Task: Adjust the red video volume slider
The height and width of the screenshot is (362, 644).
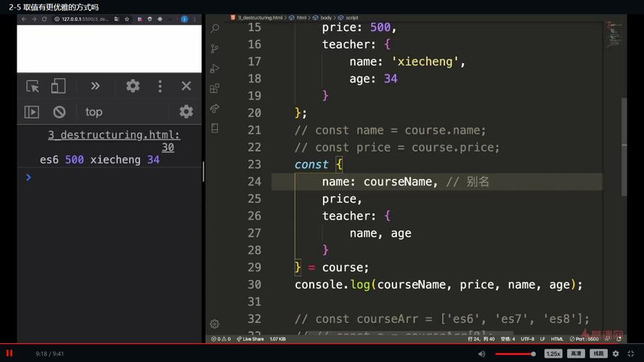Action: click(515, 354)
